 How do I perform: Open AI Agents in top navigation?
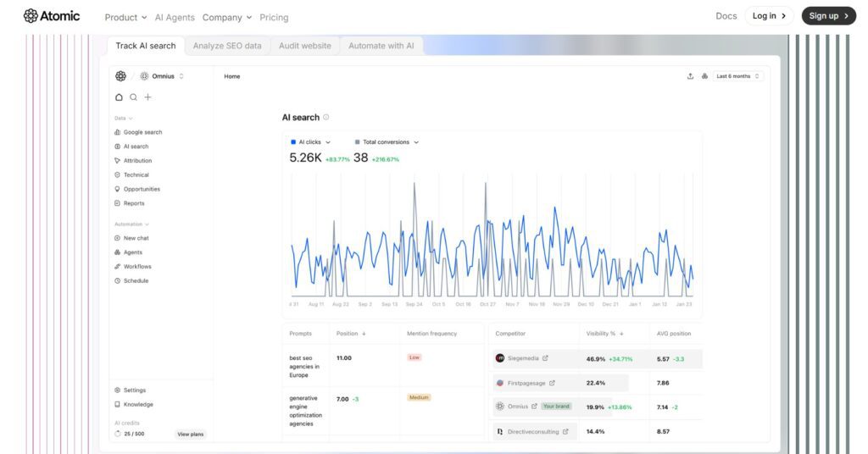click(175, 18)
